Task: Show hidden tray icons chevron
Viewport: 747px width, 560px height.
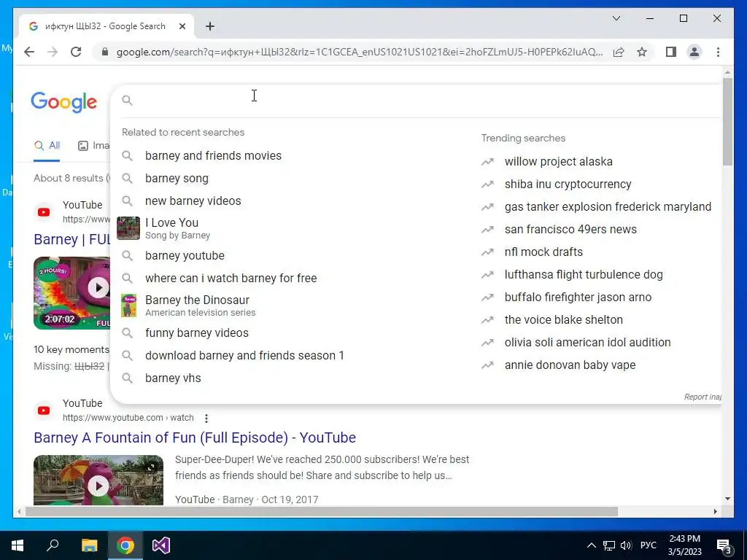Action: [591, 545]
